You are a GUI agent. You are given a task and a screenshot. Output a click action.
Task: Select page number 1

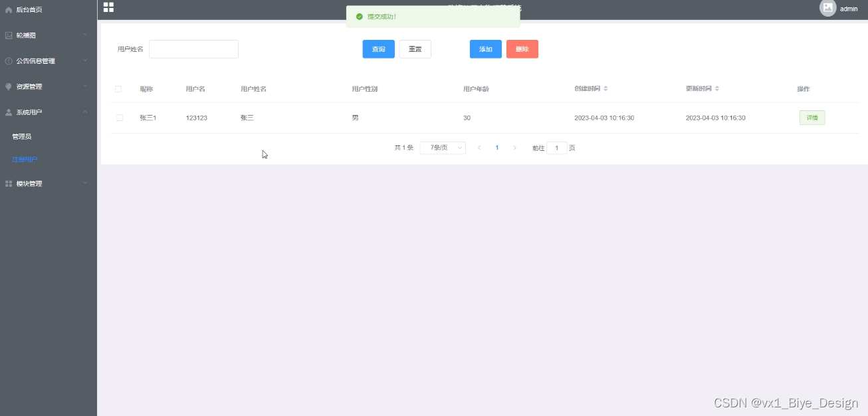coord(497,148)
